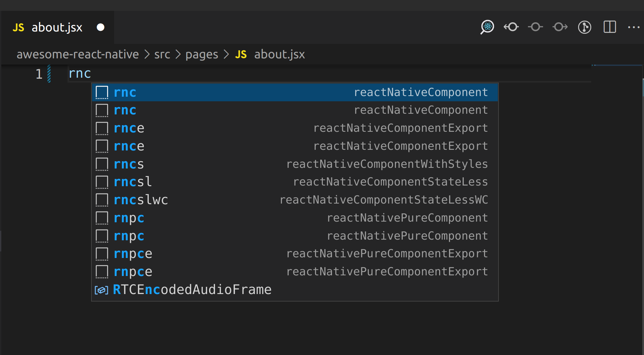Click the unsaved dot on about.jsx tab
The width and height of the screenshot is (644, 355).
click(x=101, y=27)
